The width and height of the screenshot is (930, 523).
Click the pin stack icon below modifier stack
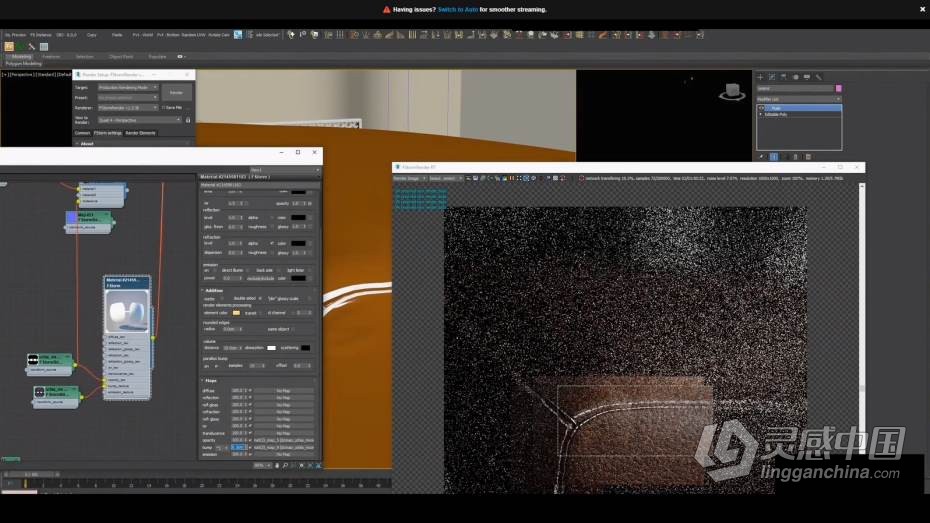(x=761, y=157)
